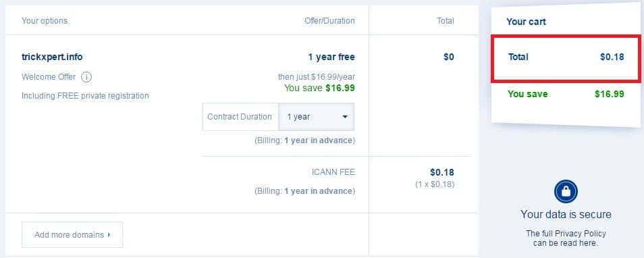Open the Contract Duration dropdown

pos(316,117)
